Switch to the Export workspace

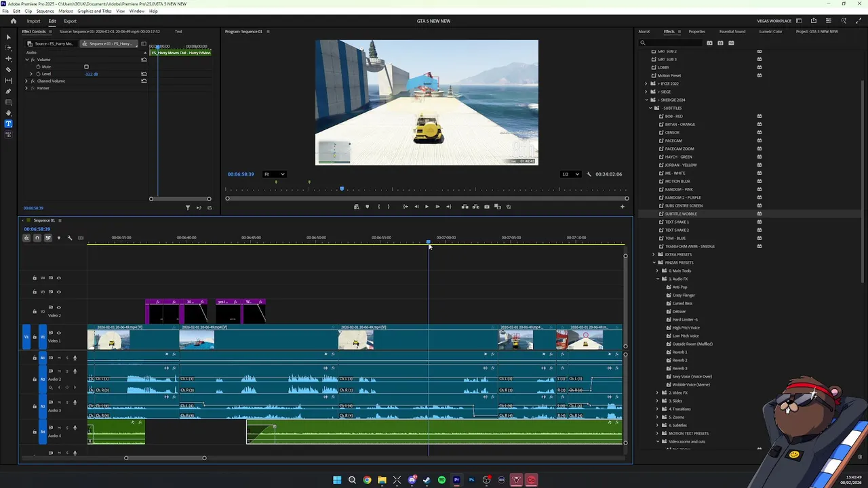[70, 21]
